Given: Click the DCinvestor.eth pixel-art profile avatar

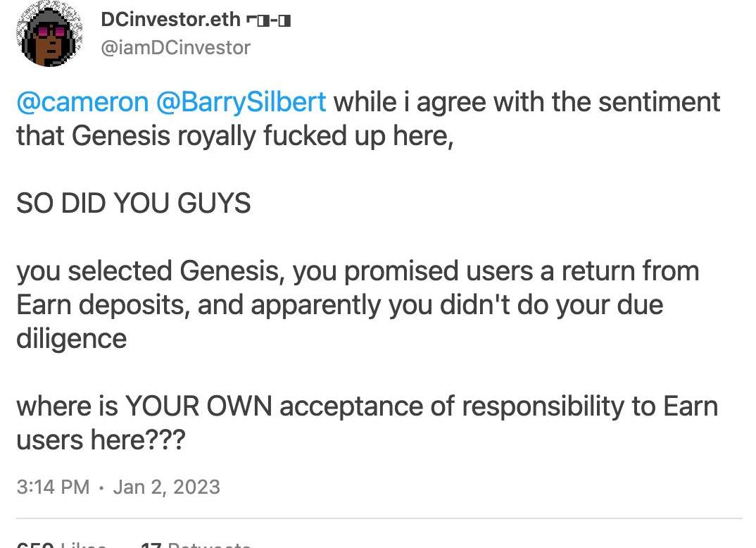Looking at the screenshot, I should pos(49,35).
